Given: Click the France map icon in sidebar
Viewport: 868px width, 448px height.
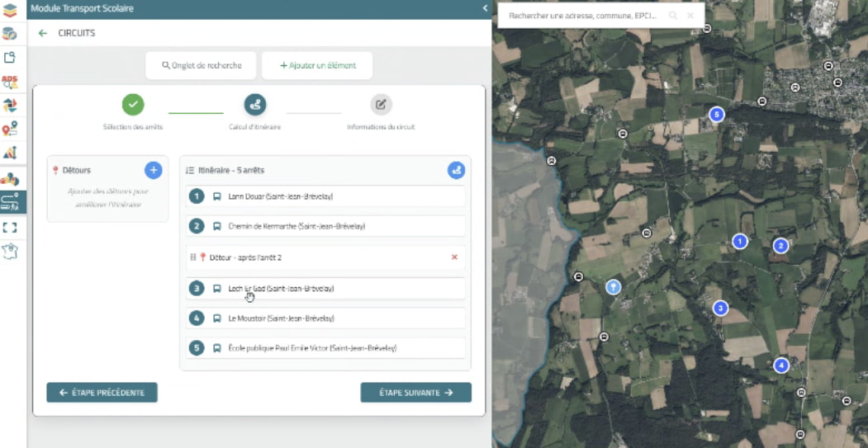Looking at the screenshot, I should click(10, 251).
